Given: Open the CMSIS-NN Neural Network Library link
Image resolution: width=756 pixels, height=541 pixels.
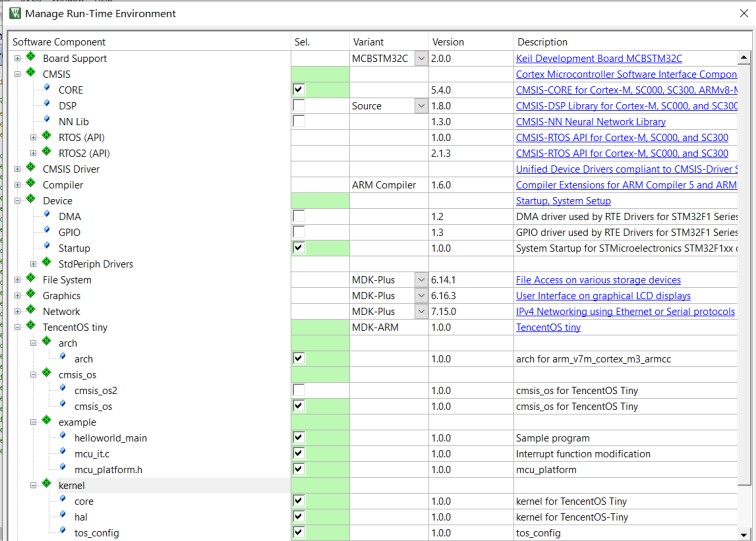Looking at the screenshot, I should click(591, 122).
